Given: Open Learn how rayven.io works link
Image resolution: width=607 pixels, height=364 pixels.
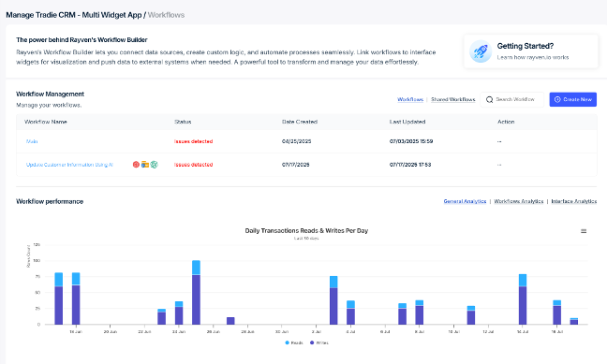Looking at the screenshot, I should 533,57.
